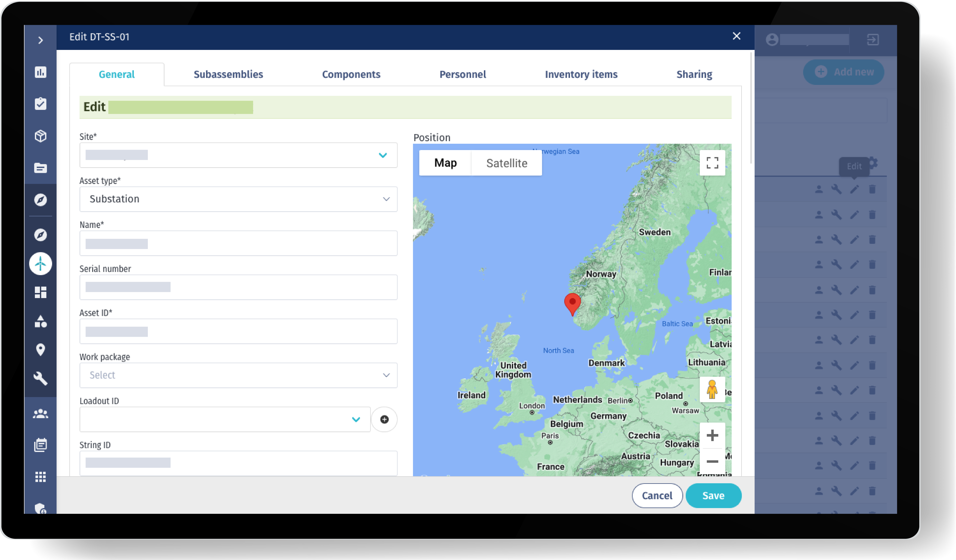Open the Loadout ID dropdown
Viewport: 956px width, 560px height.
pos(225,419)
